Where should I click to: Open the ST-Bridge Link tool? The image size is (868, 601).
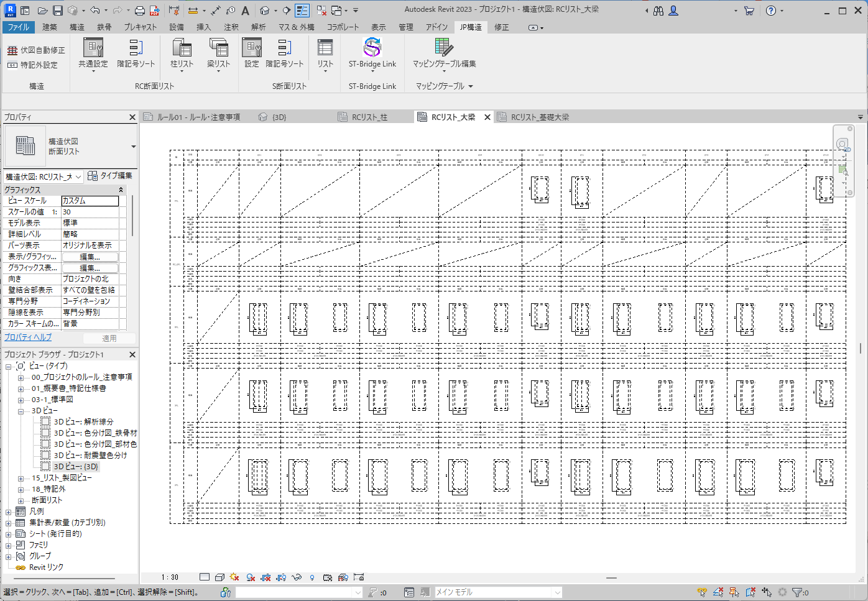(x=372, y=53)
